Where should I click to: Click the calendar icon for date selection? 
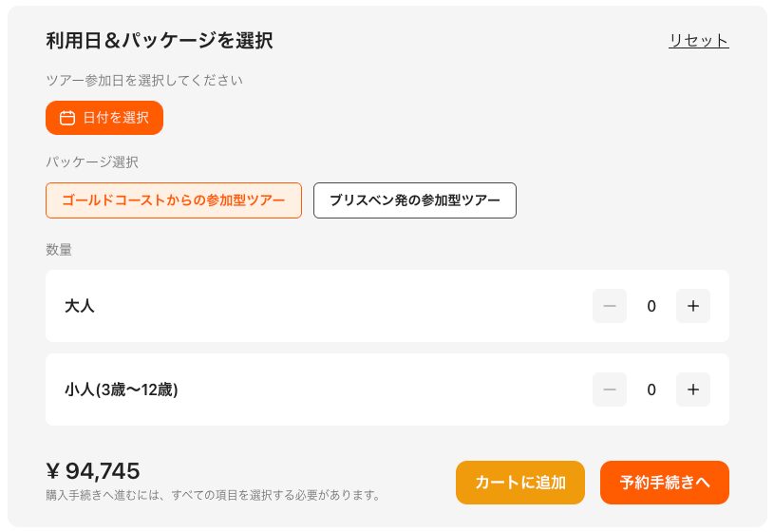[67, 118]
